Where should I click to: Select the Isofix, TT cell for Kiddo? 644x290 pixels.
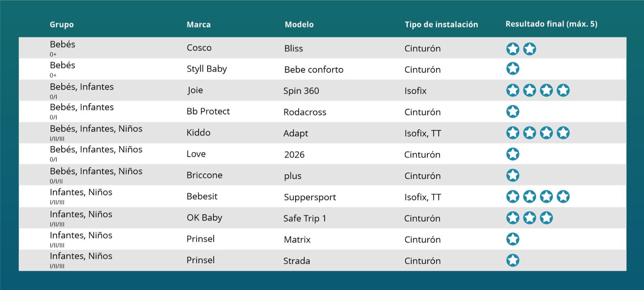tap(423, 133)
